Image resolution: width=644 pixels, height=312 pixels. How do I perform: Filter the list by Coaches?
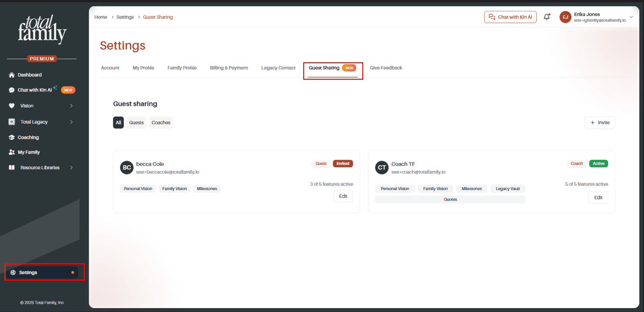tap(161, 123)
